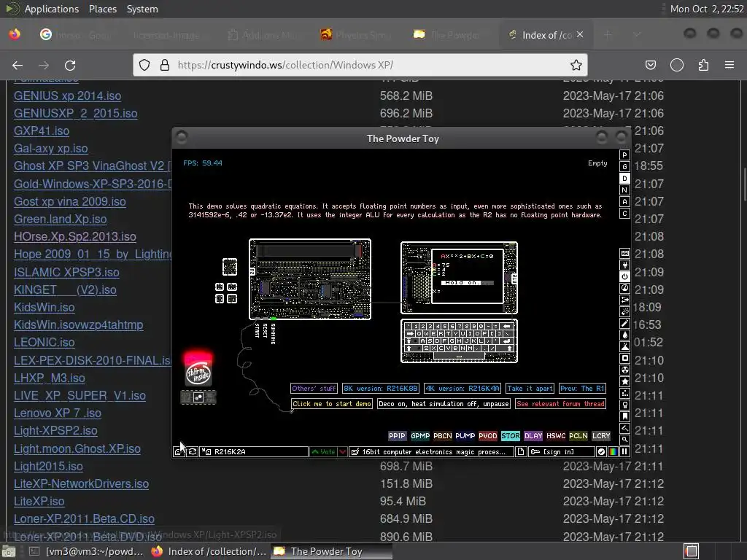Open simulation options checkmark icon

[x=601, y=451]
